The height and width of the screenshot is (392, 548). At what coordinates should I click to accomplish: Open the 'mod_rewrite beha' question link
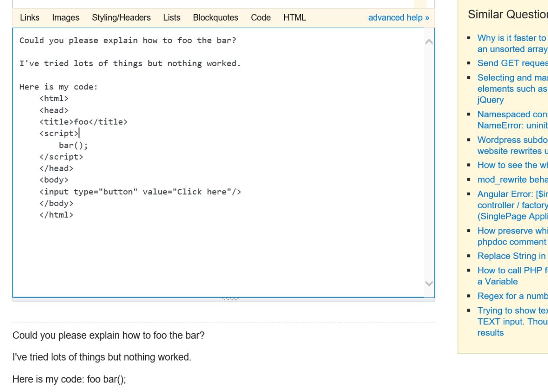(x=512, y=181)
